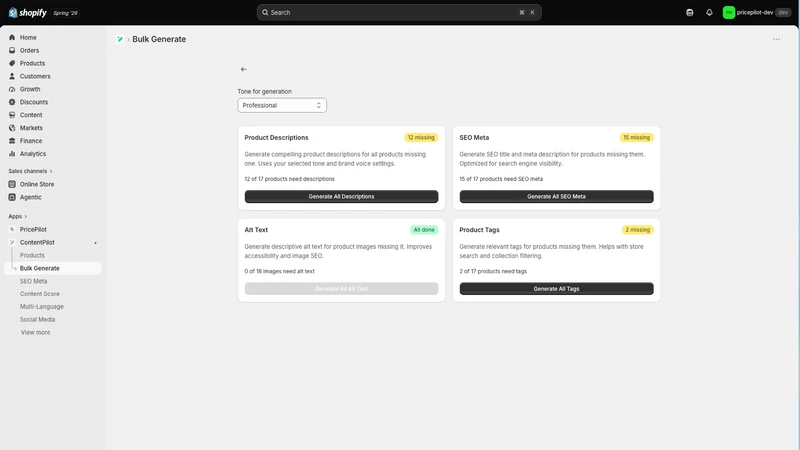
Task: Open the pricepilot-dev account menu
Action: 757,13
